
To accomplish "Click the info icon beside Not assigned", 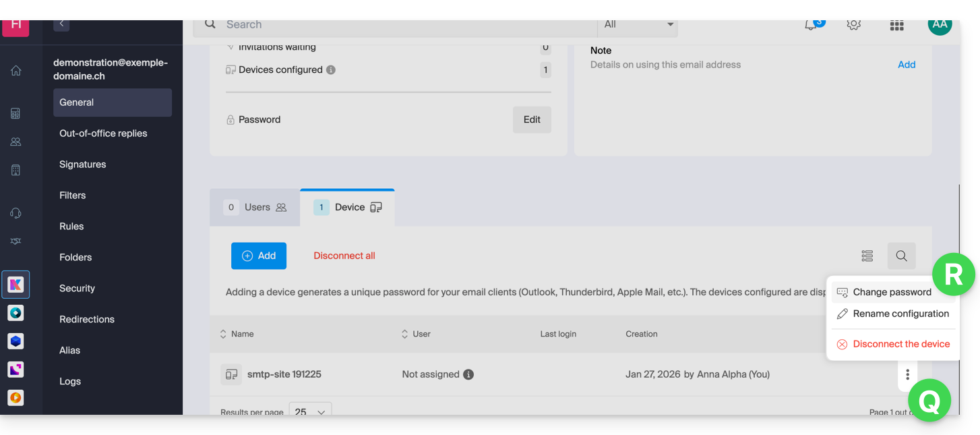I will [x=468, y=374].
